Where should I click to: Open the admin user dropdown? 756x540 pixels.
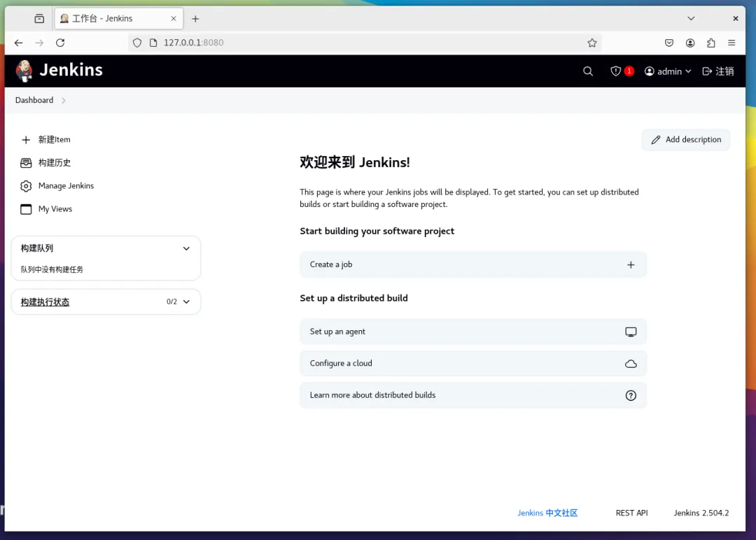668,71
